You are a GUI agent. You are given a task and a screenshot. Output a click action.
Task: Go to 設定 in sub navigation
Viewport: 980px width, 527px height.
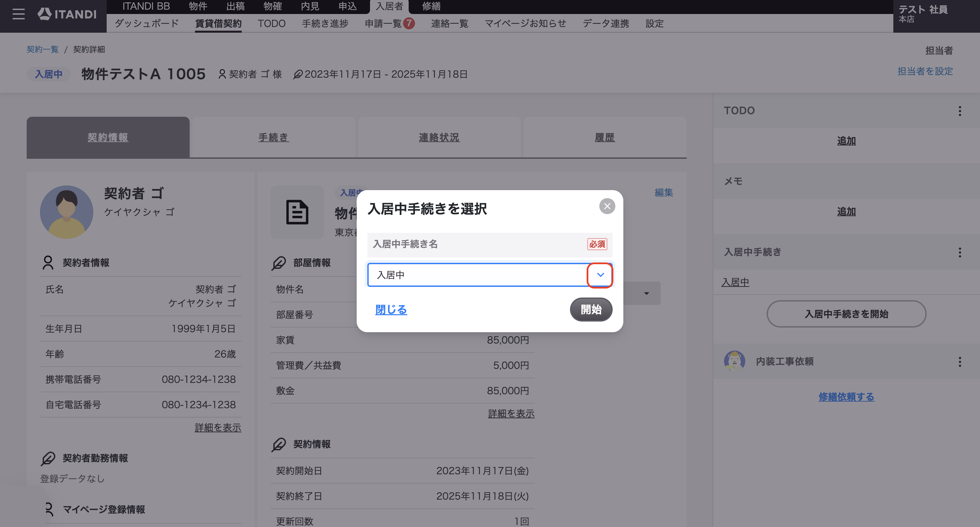pyautogui.click(x=654, y=24)
